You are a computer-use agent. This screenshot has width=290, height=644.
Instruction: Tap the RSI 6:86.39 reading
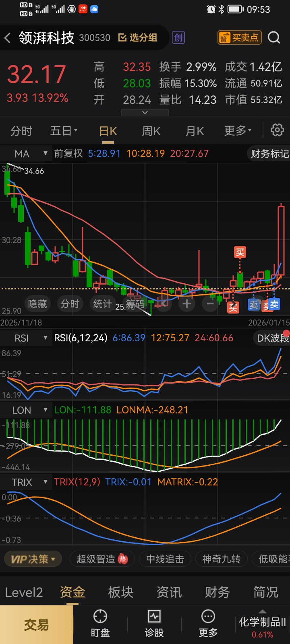(x=129, y=338)
